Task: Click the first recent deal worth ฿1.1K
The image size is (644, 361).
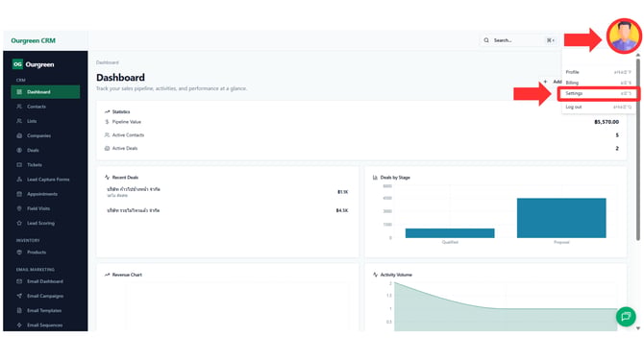Action: click(227, 192)
